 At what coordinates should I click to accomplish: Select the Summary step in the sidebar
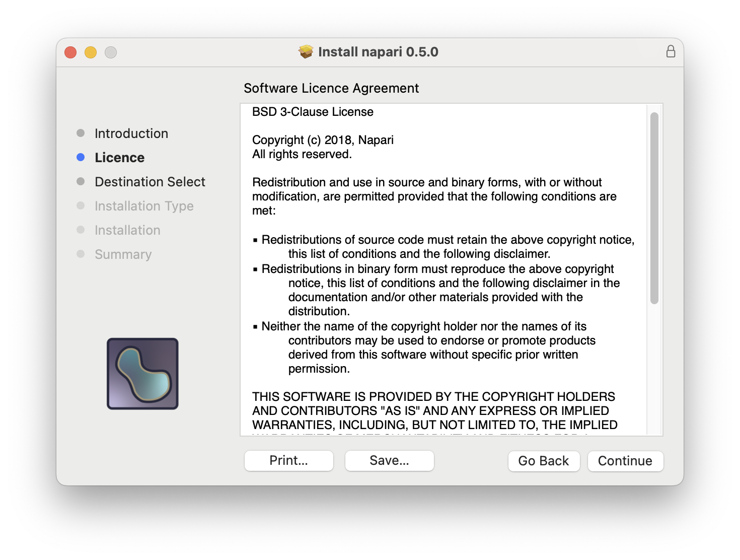[123, 254]
